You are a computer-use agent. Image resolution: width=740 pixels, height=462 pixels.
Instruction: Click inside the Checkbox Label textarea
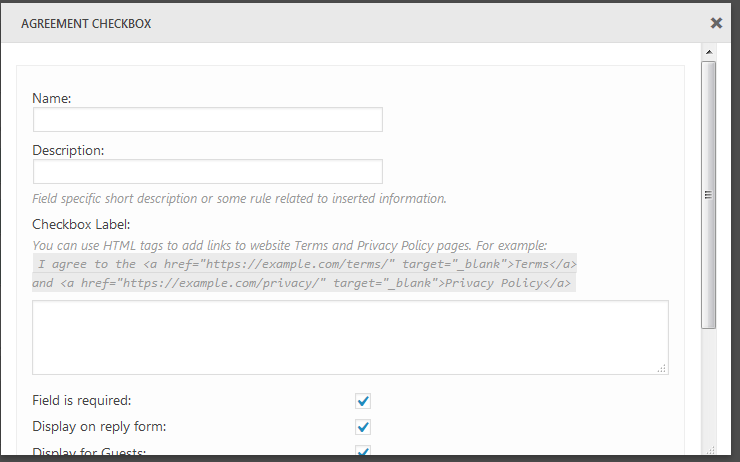point(350,337)
